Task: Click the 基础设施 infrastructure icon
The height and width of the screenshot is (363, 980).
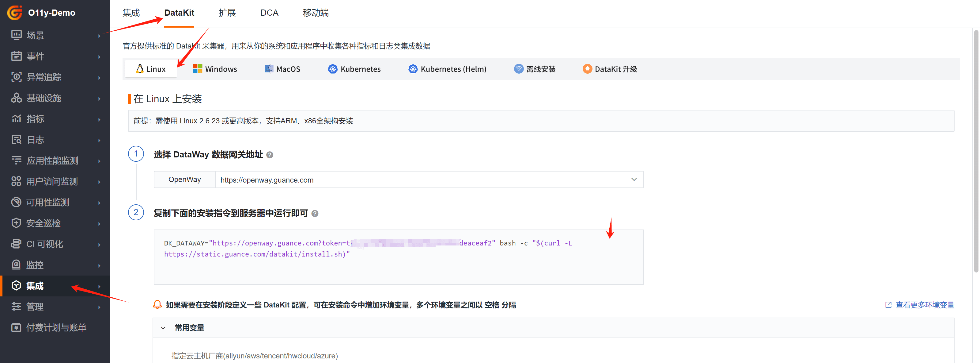Action: (x=16, y=98)
